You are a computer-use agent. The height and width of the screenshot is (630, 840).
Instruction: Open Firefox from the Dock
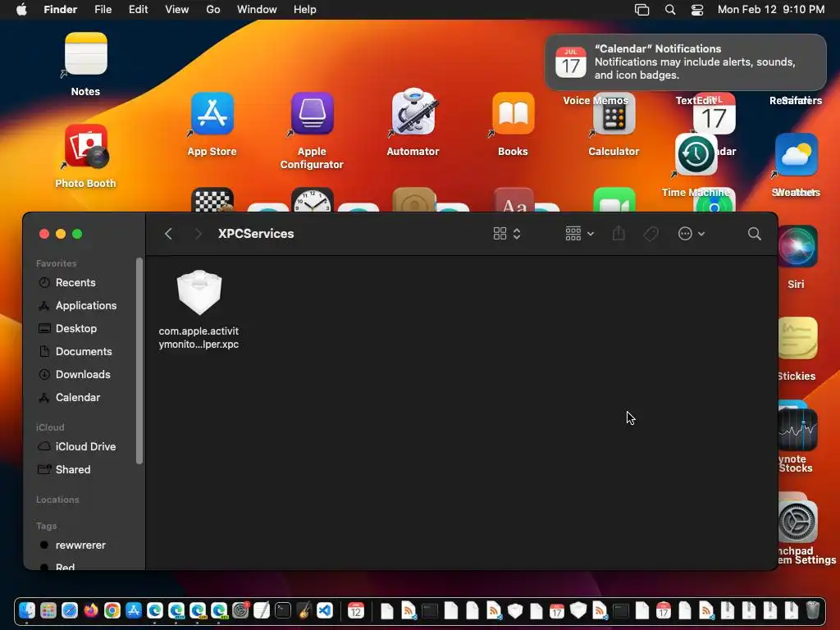[91, 610]
